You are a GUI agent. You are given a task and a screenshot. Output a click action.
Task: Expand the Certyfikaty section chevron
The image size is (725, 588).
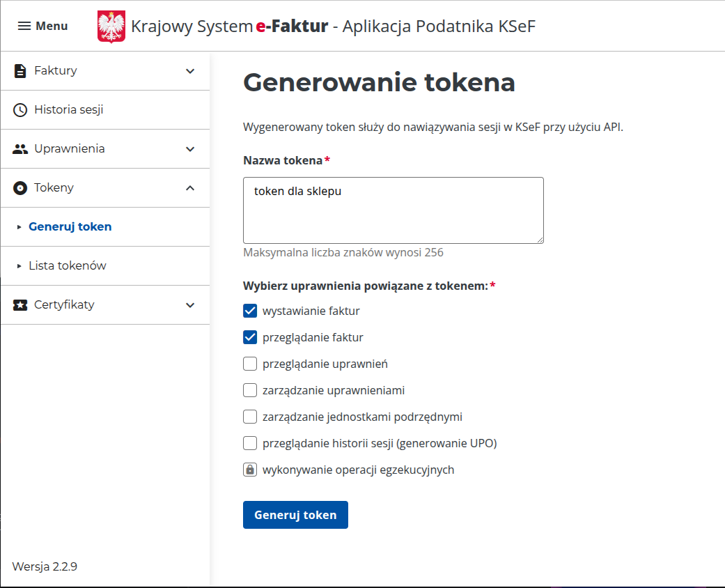point(190,305)
